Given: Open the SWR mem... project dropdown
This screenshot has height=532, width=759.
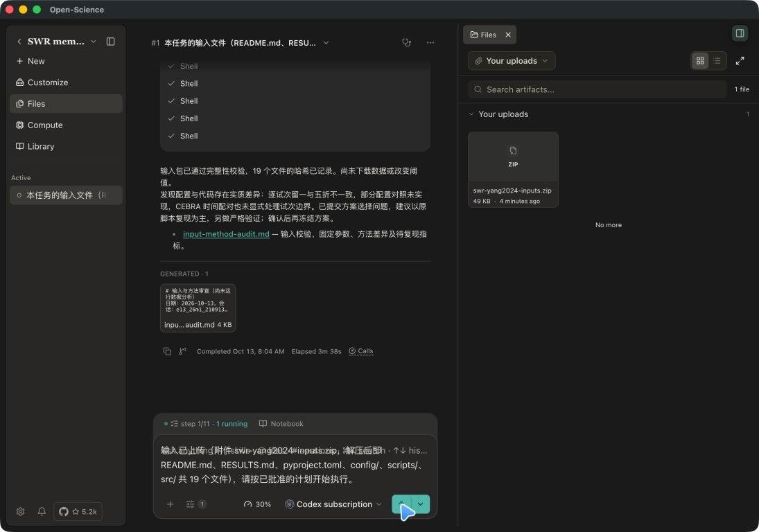Looking at the screenshot, I should (x=94, y=42).
